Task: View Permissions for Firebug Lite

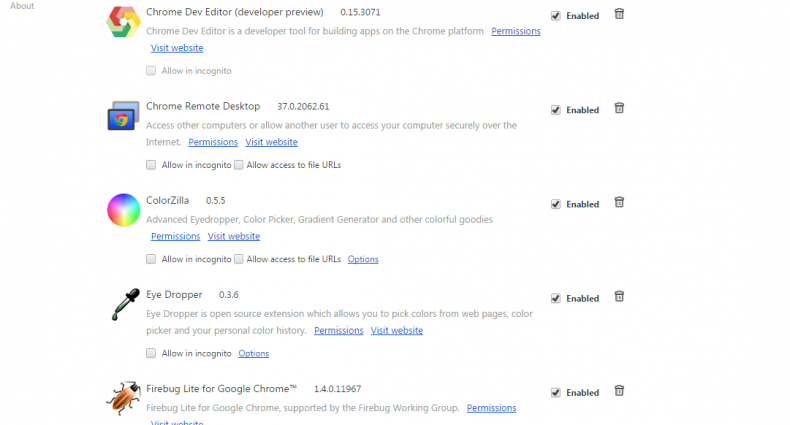Action: pos(491,408)
